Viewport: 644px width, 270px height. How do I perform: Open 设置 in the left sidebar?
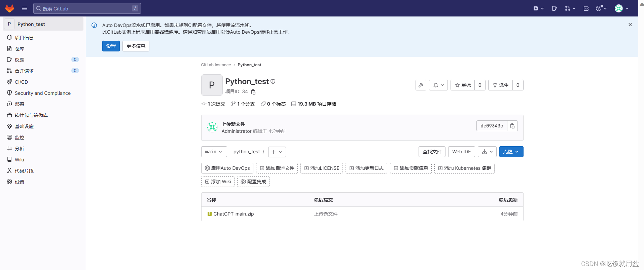43,182
